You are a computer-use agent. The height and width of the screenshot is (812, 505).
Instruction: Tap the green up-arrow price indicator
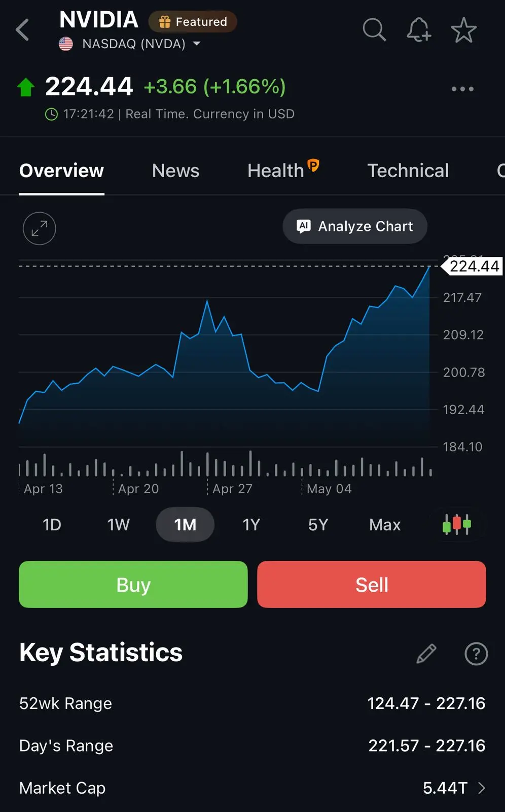[26, 87]
